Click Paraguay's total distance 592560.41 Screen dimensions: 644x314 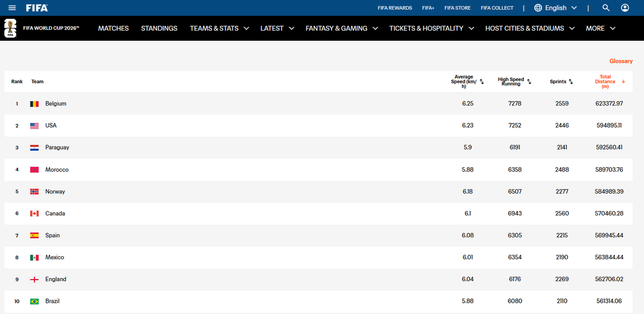pos(609,147)
